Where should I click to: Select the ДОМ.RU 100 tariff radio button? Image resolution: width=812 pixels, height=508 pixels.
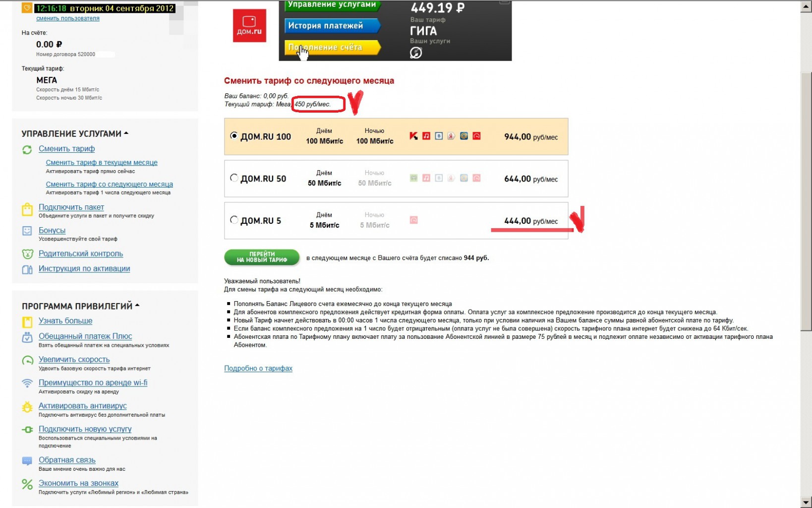(234, 135)
